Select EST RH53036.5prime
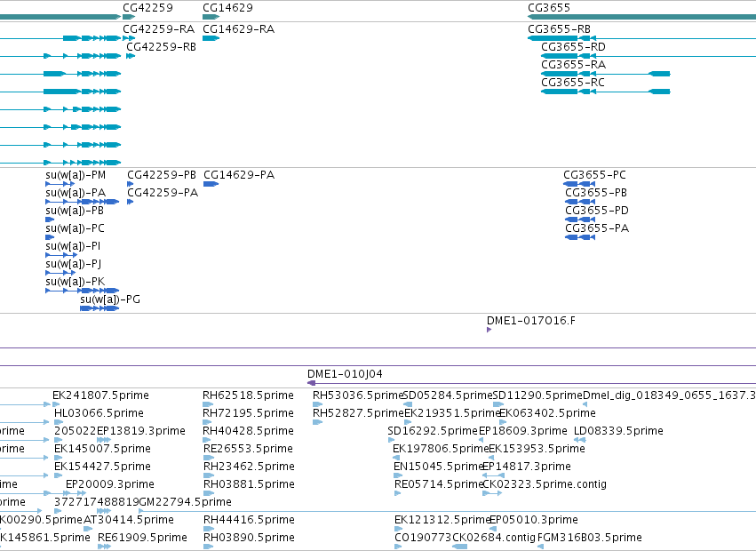Image resolution: width=756 pixels, height=551 pixels. click(x=357, y=395)
